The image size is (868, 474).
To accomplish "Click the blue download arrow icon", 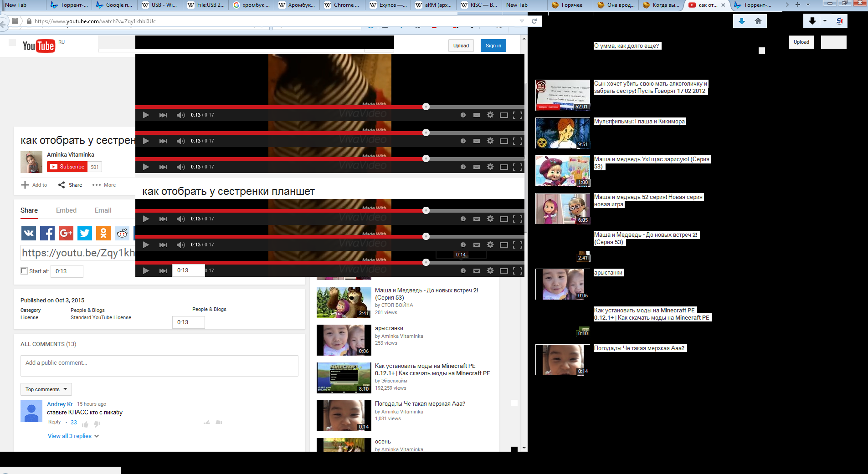I will click(742, 21).
